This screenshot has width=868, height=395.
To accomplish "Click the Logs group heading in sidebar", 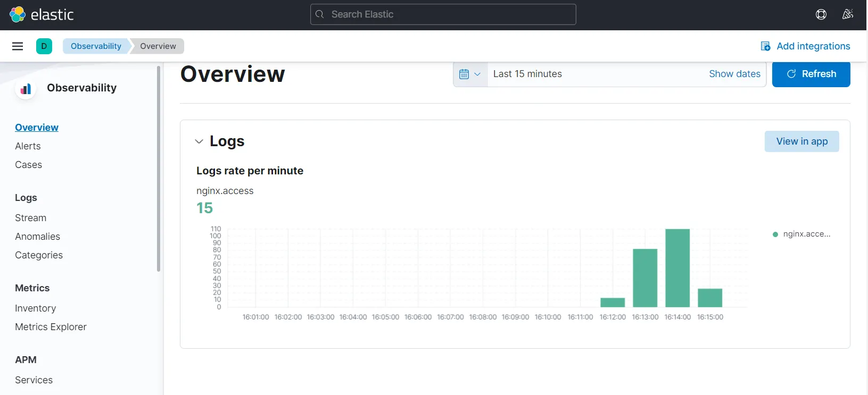I will pos(26,198).
